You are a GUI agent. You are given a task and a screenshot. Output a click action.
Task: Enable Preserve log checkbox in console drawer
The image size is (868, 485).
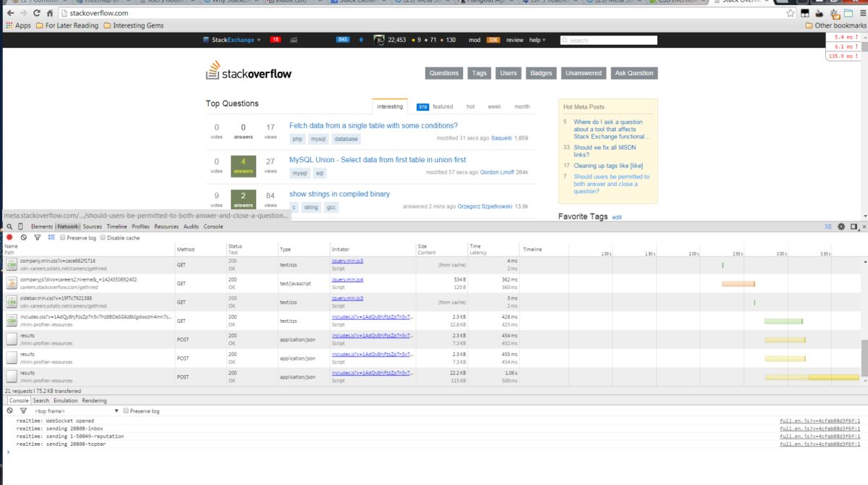(x=126, y=410)
